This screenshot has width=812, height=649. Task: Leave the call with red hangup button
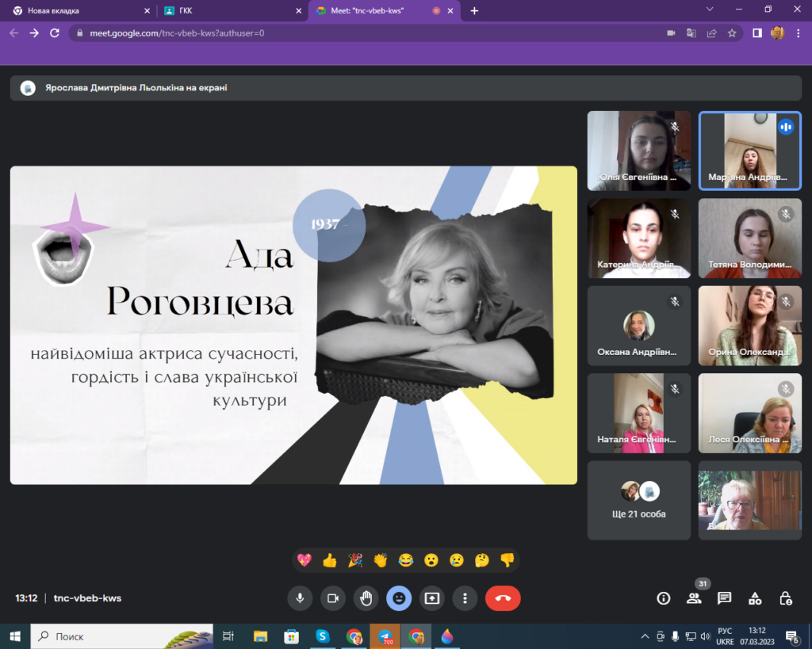click(503, 598)
